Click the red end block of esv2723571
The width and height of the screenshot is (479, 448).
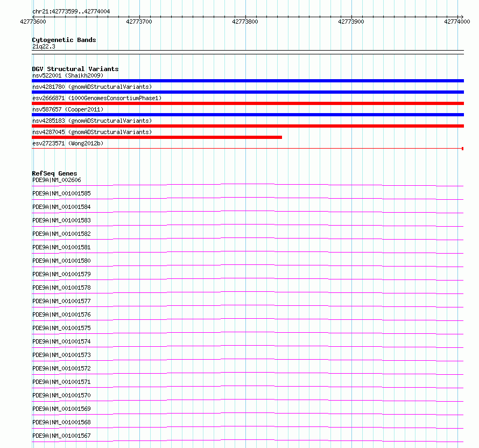pos(462,149)
